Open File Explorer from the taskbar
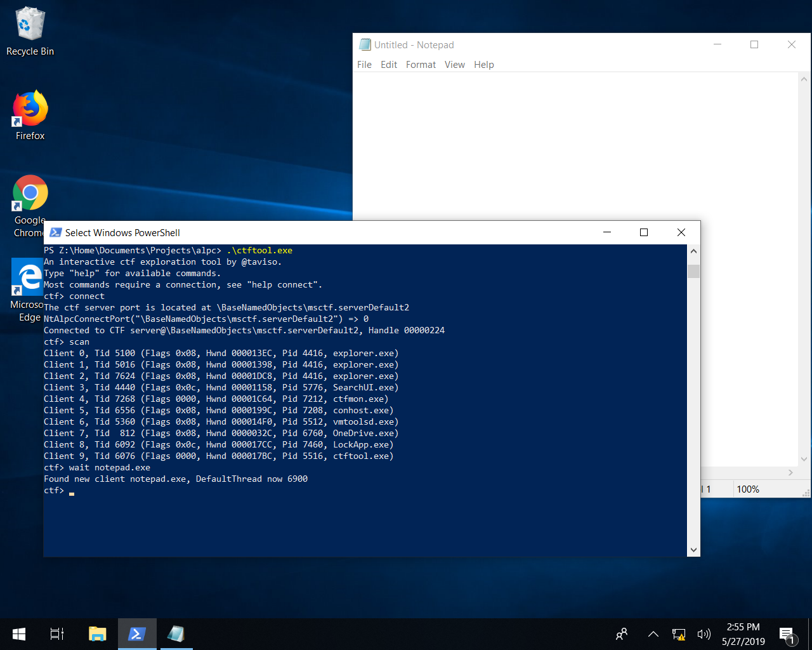812x650 pixels. (x=97, y=634)
